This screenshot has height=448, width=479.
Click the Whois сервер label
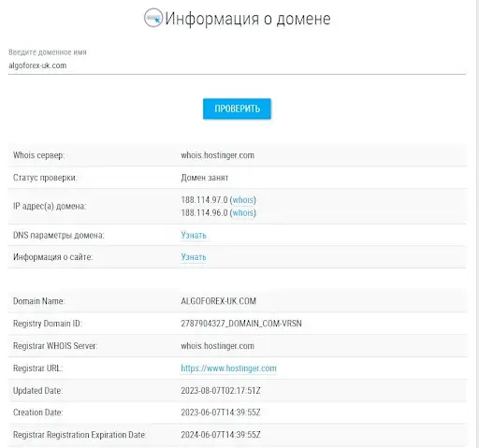(x=38, y=155)
